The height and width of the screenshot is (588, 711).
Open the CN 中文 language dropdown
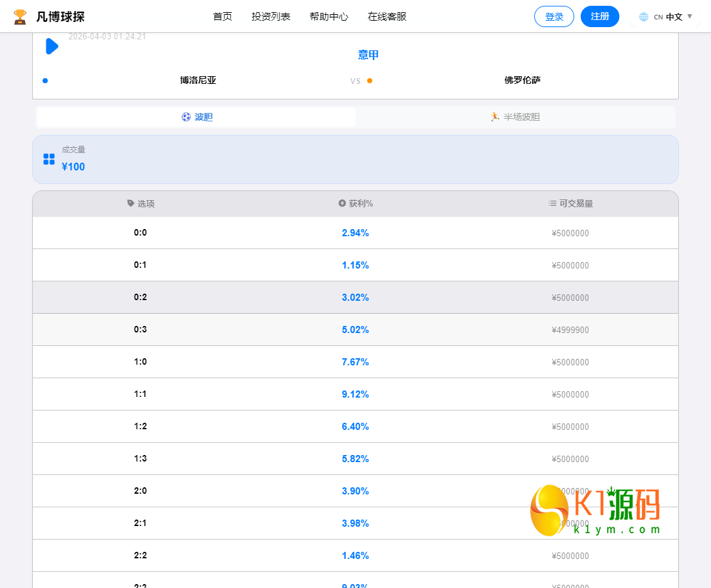(x=665, y=17)
